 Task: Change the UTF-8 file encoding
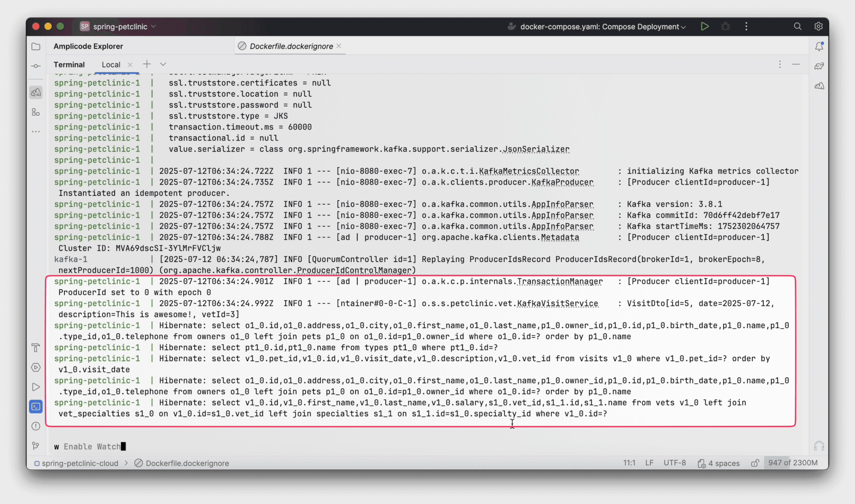click(x=675, y=463)
